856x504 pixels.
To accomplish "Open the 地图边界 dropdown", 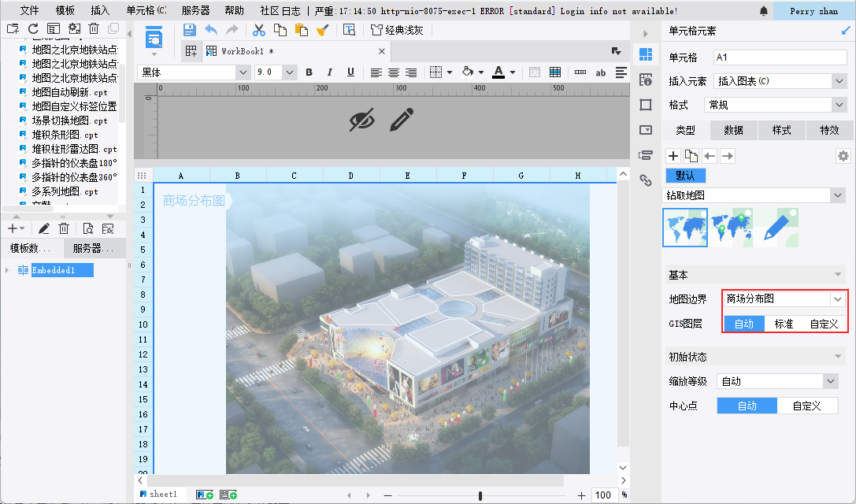I will 836,299.
